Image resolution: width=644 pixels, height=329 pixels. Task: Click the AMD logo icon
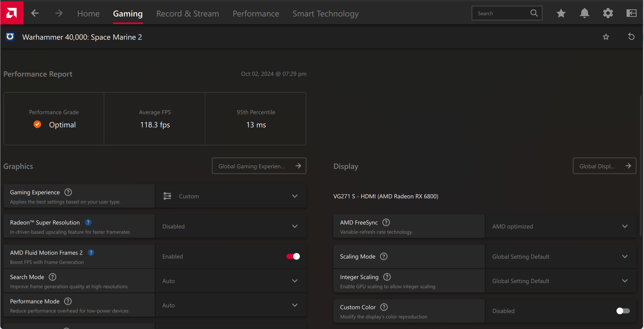tap(12, 13)
